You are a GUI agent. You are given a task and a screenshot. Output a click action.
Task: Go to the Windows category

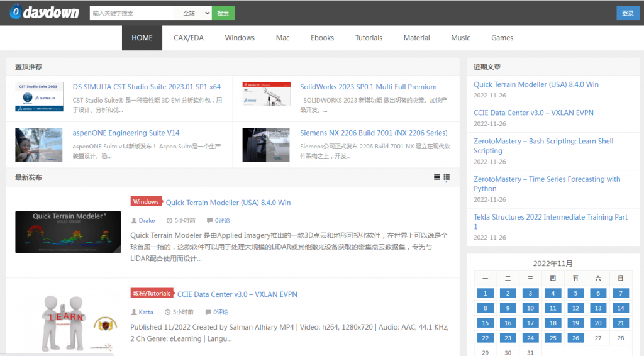(x=240, y=38)
